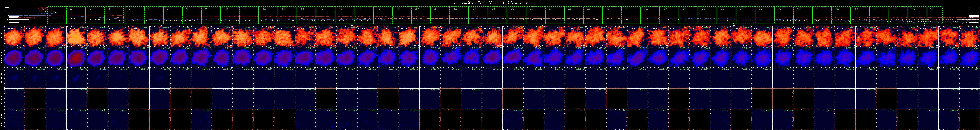Click the 10:00 time axis label
980x130 pixels.
click(x=352, y=25)
